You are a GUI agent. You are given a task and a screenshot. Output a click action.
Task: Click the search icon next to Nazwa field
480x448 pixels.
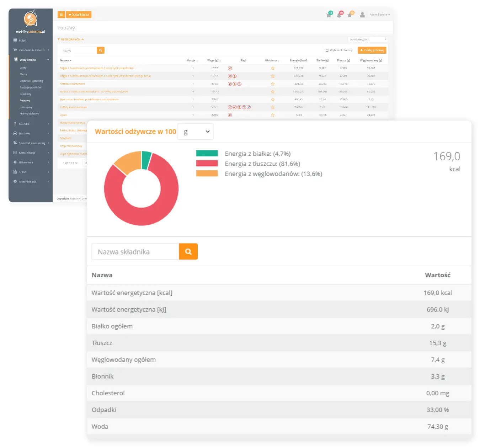point(101,50)
